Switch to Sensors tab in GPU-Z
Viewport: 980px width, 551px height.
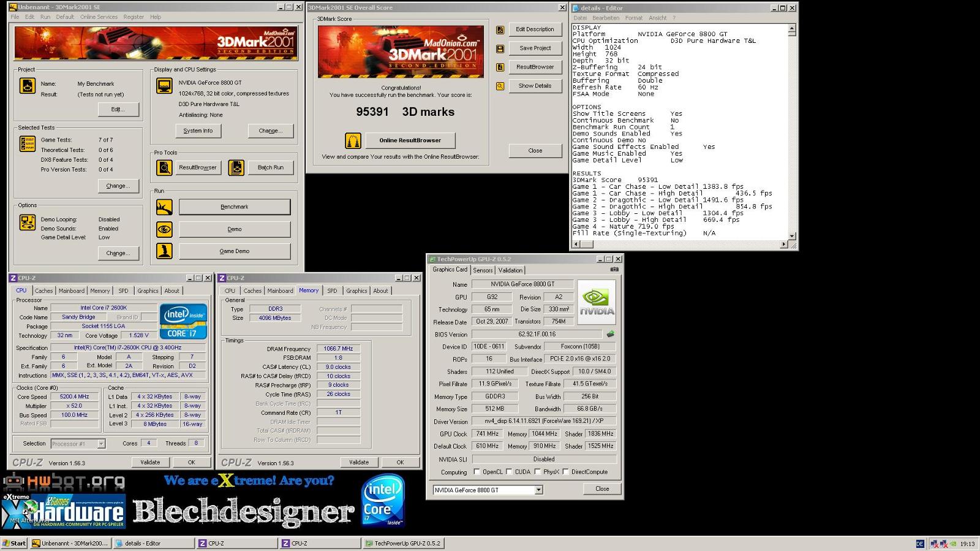pos(483,270)
